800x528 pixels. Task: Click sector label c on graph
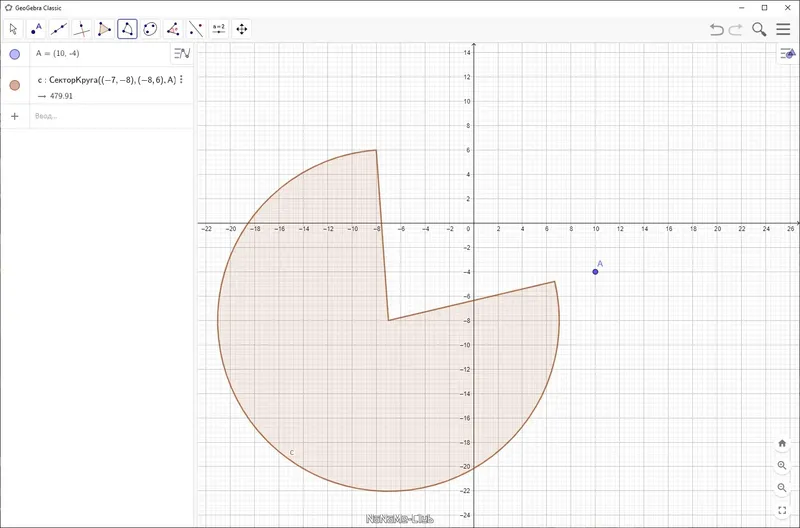[292, 452]
